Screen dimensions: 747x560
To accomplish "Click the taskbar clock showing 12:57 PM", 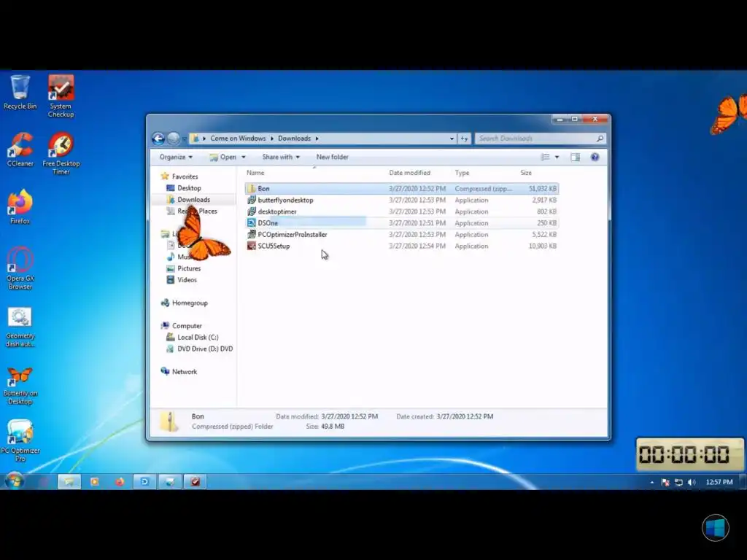I will click(x=719, y=483).
